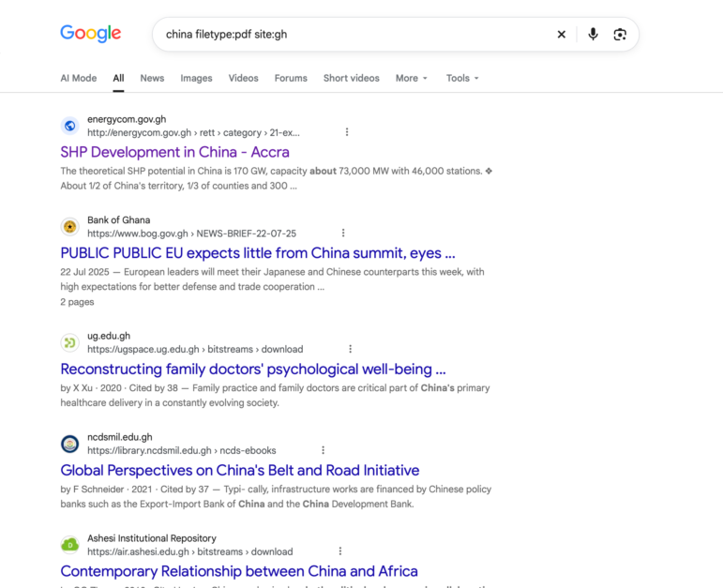Image resolution: width=723 pixels, height=588 pixels.
Task: Click 'Cited by 37' text
Action: (185, 489)
